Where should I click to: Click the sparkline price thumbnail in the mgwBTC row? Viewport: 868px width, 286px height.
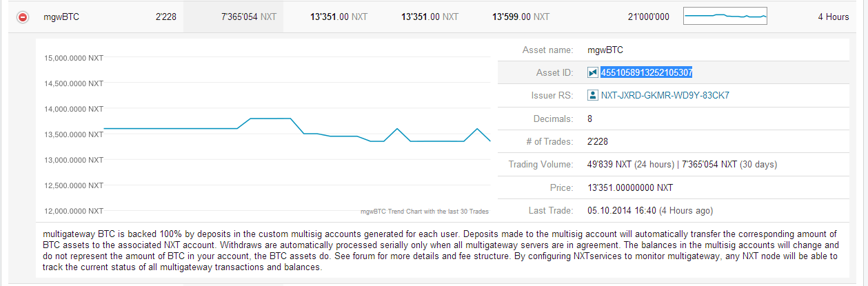[x=725, y=16]
